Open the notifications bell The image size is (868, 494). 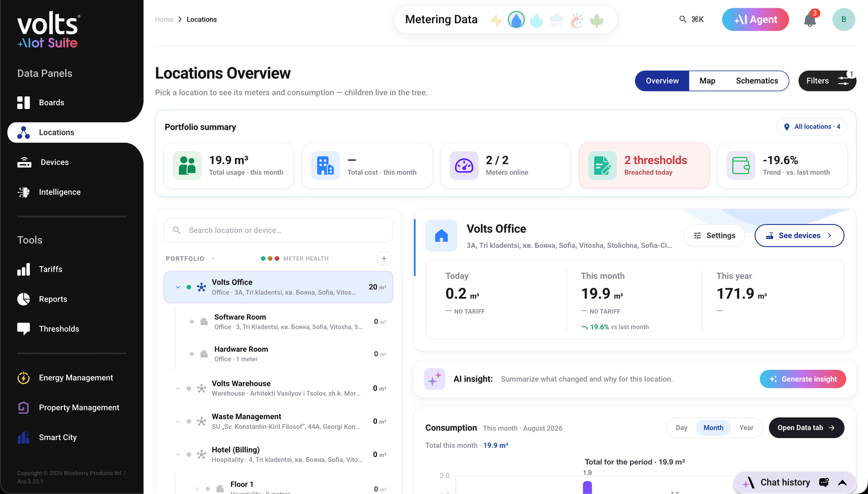[810, 20]
